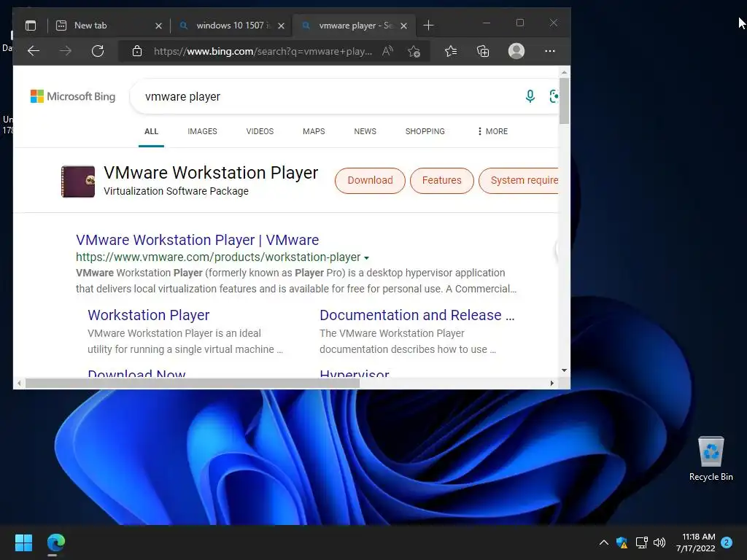Switch to VIDEOS results

click(x=260, y=131)
